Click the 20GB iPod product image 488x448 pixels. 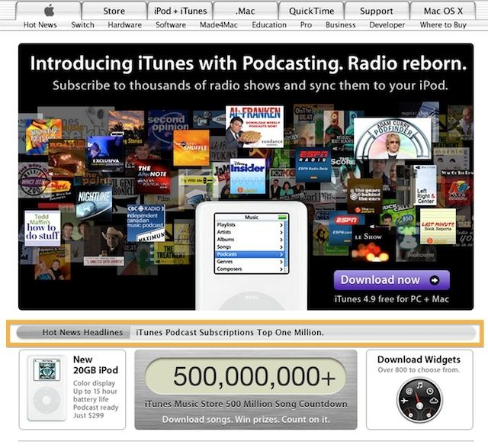tap(47, 388)
